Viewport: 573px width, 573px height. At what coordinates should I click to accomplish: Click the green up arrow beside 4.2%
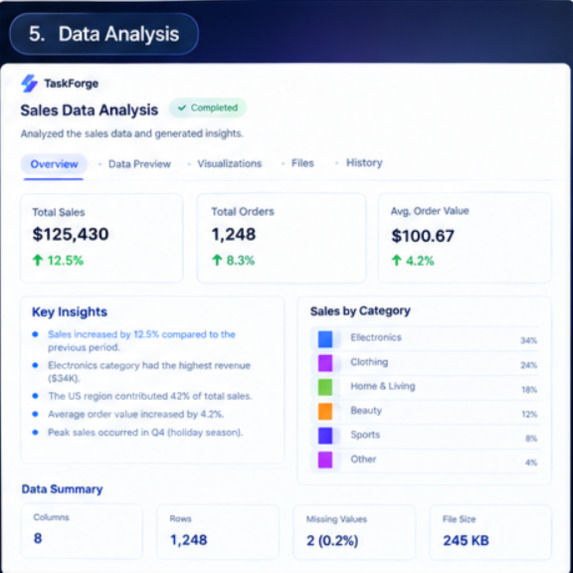coord(396,261)
